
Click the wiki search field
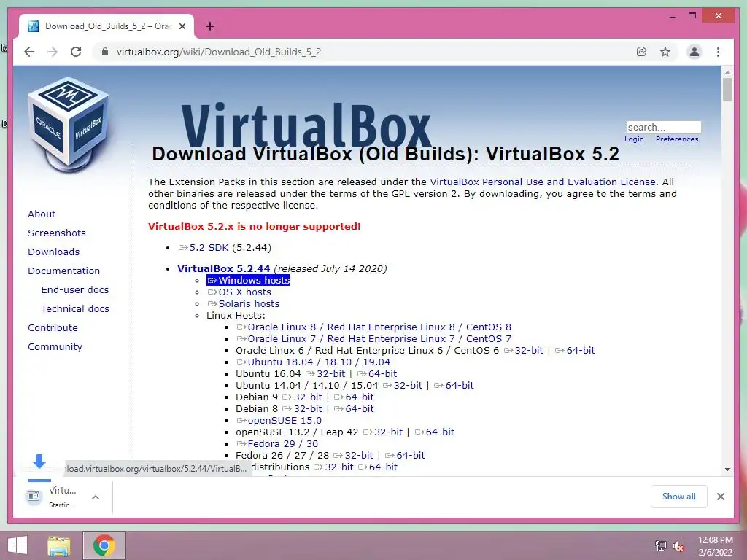664,127
